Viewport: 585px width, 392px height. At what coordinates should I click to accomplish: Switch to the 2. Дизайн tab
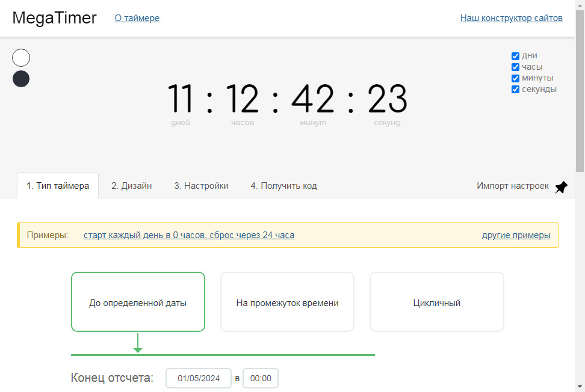[x=131, y=186]
